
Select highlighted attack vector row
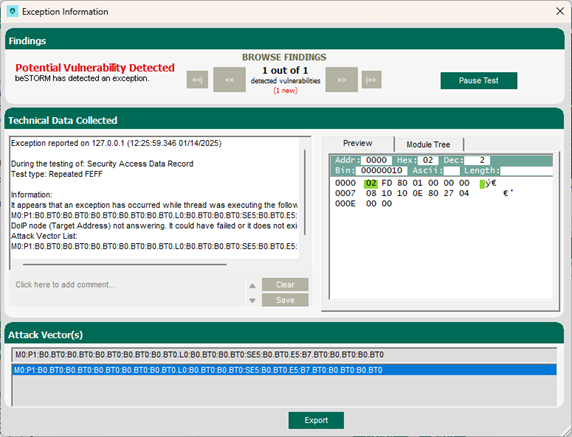(x=284, y=370)
